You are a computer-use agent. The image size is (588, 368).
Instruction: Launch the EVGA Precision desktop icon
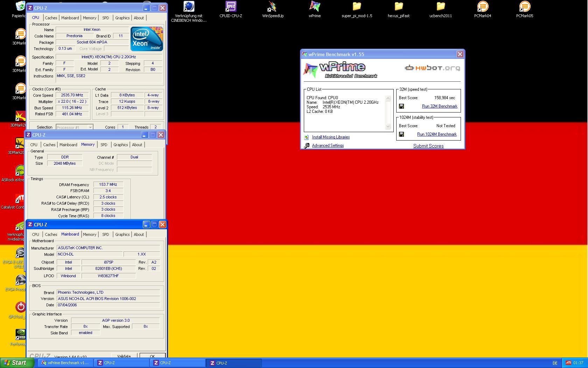[x=20, y=280]
